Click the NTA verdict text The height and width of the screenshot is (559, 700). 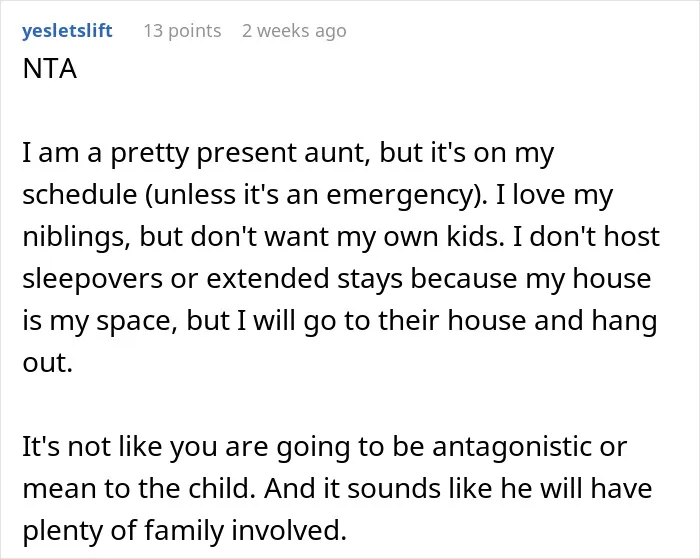tap(50, 69)
